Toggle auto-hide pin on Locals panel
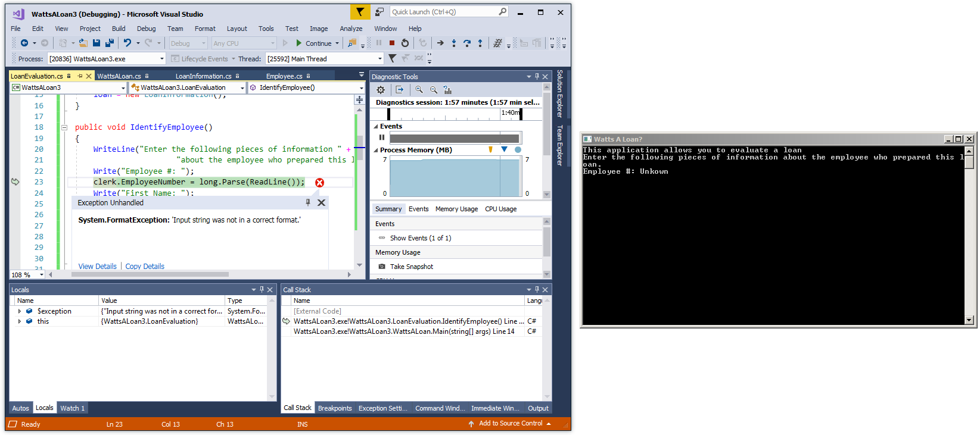Image resolution: width=980 pixels, height=435 pixels. click(262, 290)
